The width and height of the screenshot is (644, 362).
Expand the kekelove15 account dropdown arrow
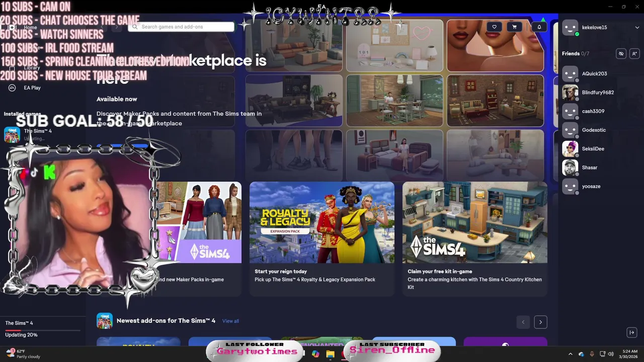click(x=637, y=28)
